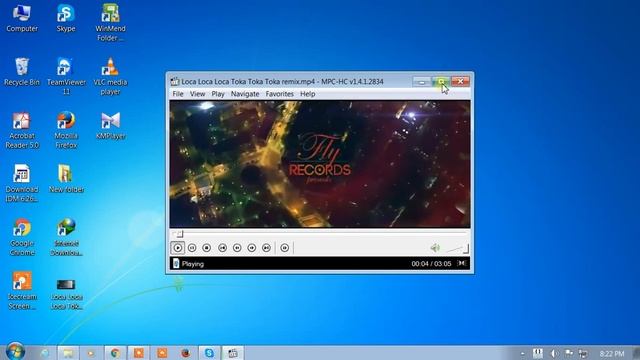Image resolution: width=640 pixels, height=360 pixels.
Task: Open the Help menu
Action: tap(308, 94)
